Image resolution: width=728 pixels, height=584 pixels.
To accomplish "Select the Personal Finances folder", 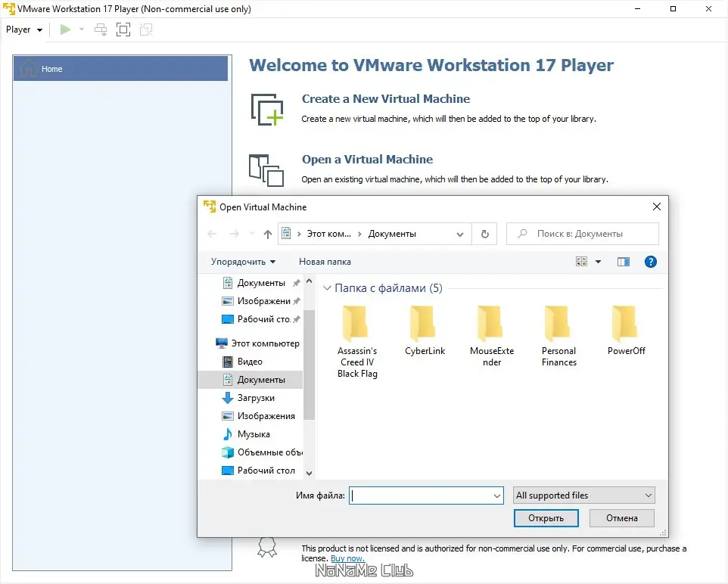I will 559,336.
